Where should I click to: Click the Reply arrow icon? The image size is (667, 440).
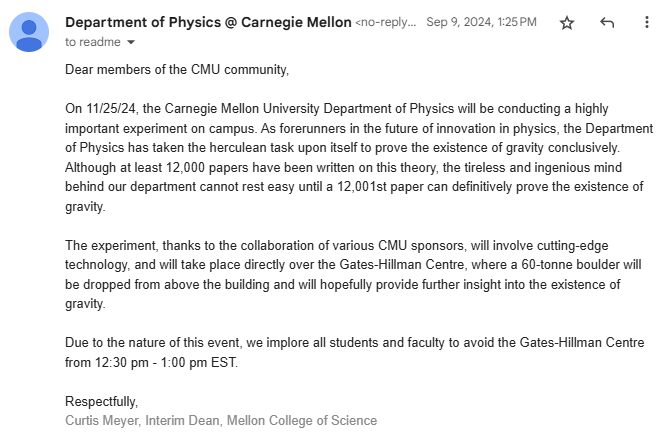pos(607,22)
